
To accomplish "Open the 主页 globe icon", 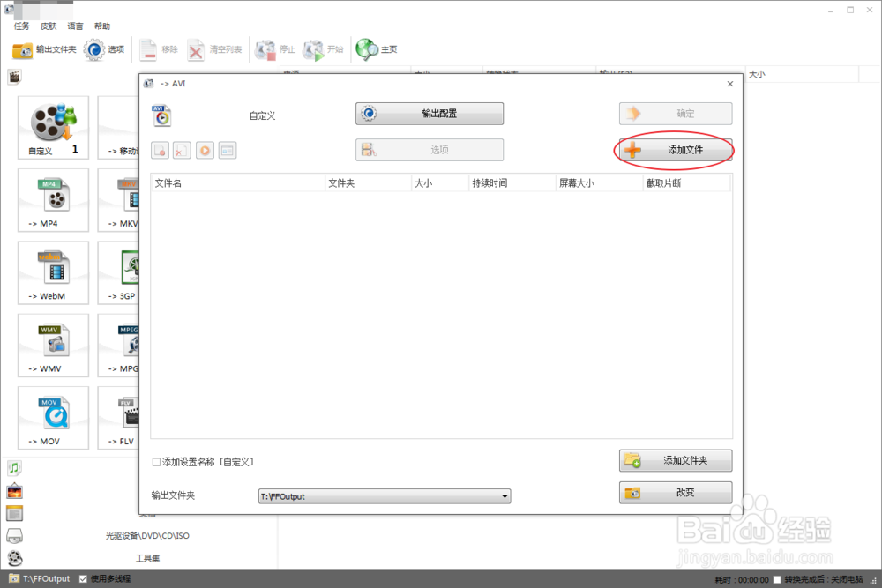I will (x=367, y=49).
